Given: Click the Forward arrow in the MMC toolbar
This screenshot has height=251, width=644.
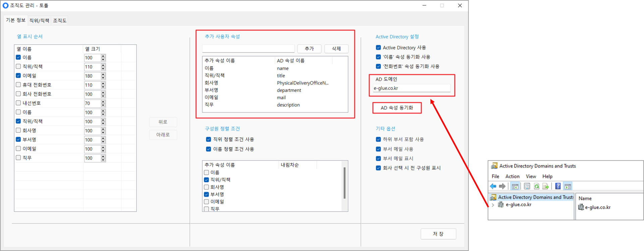Looking at the screenshot, I should coord(502,186).
